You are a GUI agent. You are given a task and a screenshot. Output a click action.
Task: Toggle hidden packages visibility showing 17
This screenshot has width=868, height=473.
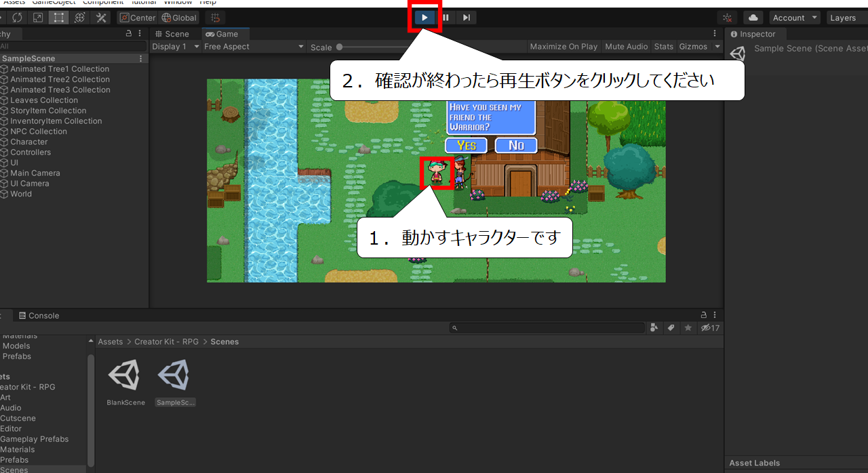pos(710,328)
